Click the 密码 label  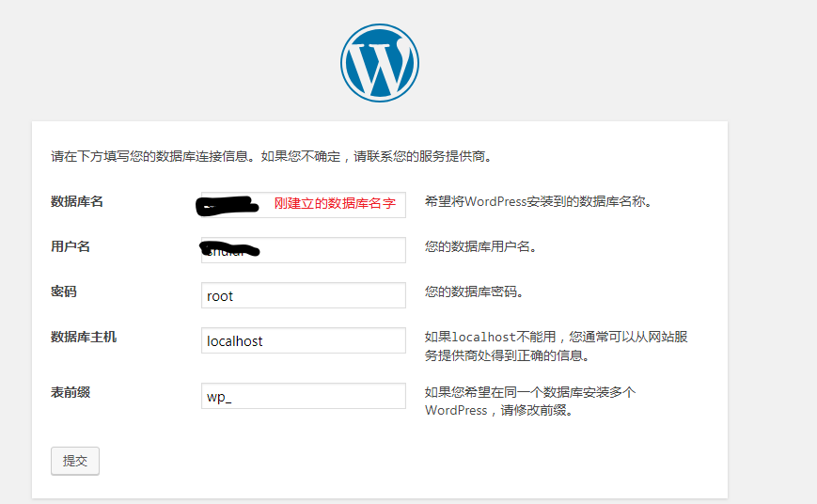(64, 291)
